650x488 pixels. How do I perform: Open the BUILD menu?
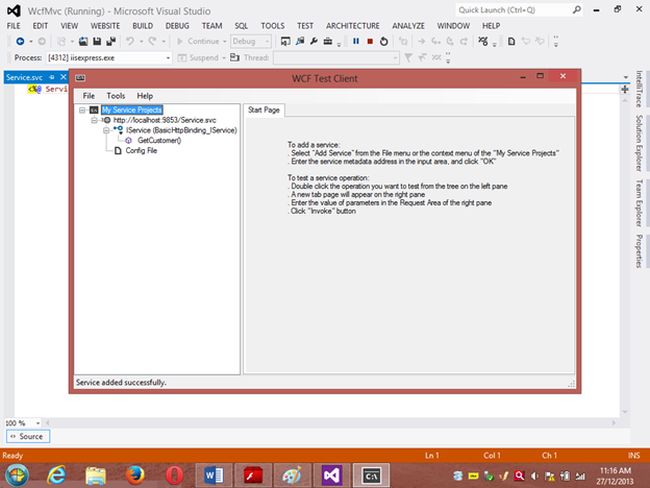pyautogui.click(x=143, y=26)
